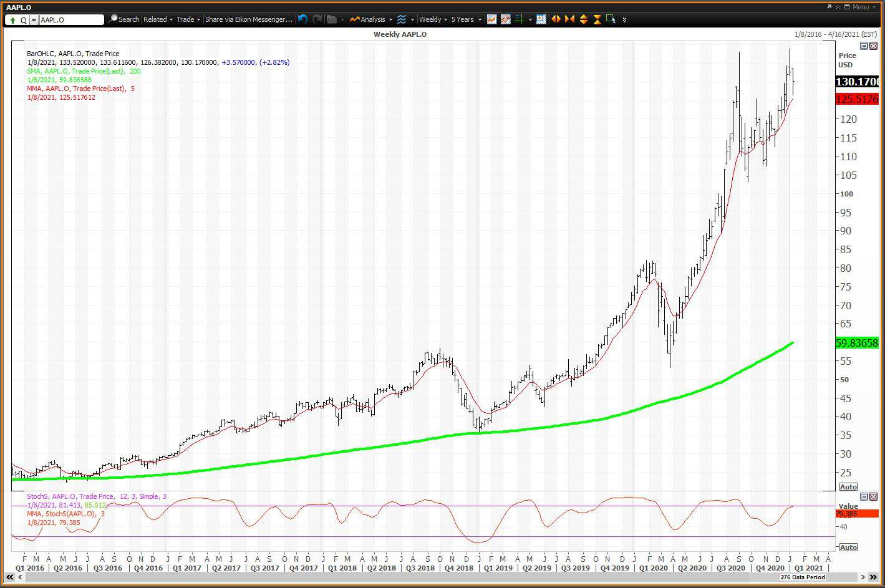The image size is (885, 588).
Task: Click the date range 1/8/2016 - 4/16/2021 label
Action: point(836,35)
